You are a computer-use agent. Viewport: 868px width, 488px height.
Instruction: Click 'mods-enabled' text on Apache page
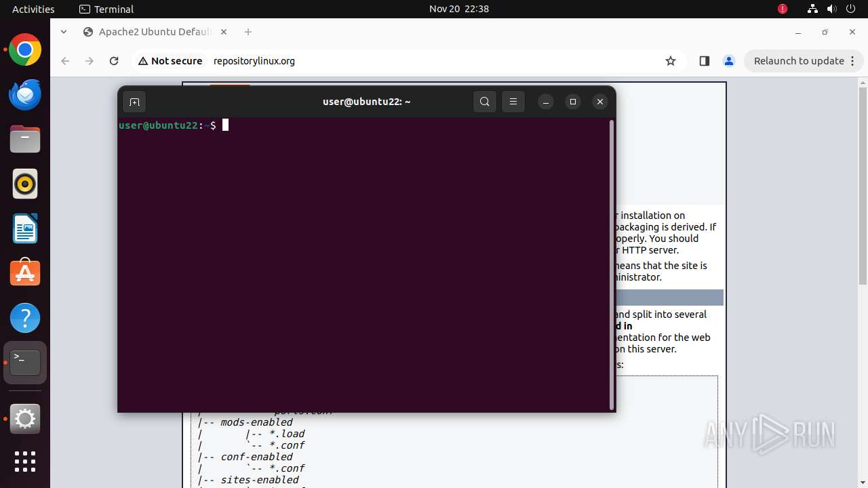click(256, 422)
